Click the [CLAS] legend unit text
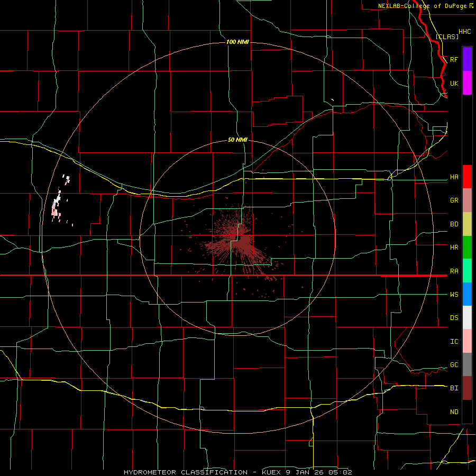Viewport: 476px width, 476px height. [x=447, y=36]
